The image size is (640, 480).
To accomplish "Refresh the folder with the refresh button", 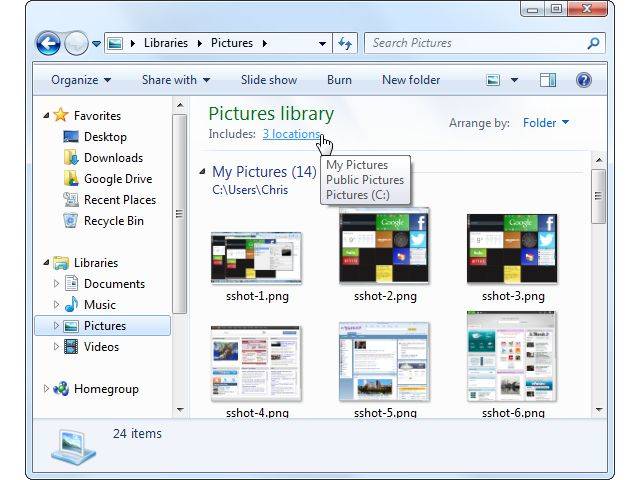I will click(345, 43).
